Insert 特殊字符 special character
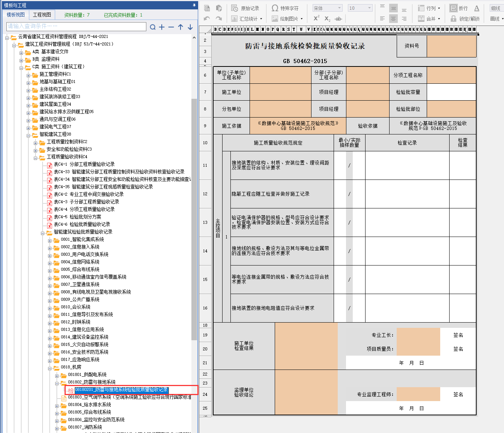The image size is (504, 433). coord(285,8)
